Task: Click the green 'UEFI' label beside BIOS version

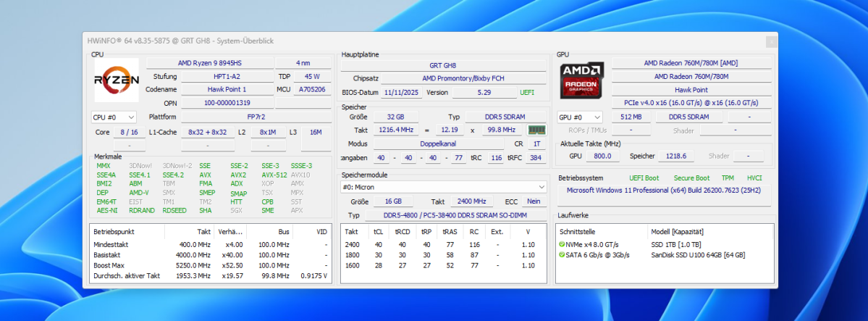Action: coord(527,92)
